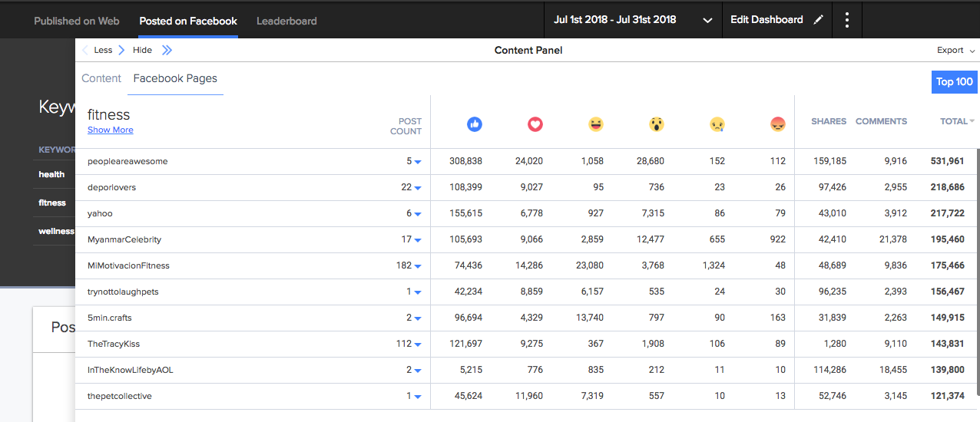Viewport: 980px width, 422px height.
Task: Click the right chevron before Hide
Action: 121,51
